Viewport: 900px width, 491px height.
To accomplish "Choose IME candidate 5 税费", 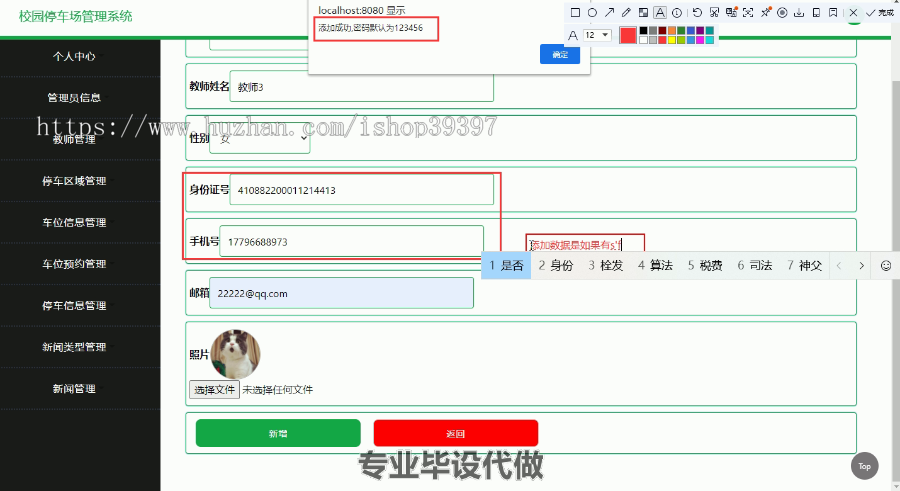I will [705, 265].
